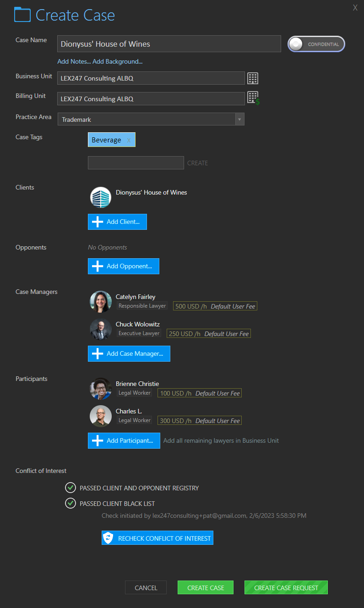The width and height of the screenshot is (364, 608).
Task: Click the Add Case Manager button
Action: [x=129, y=353]
